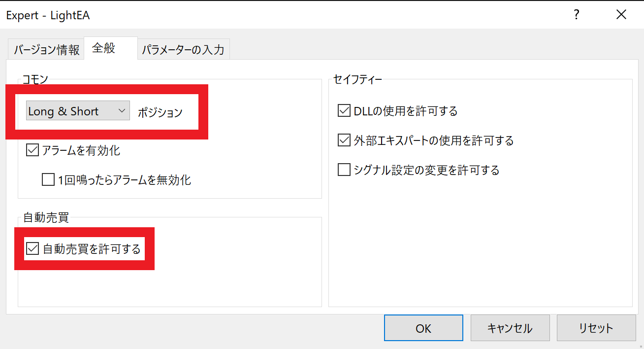Image resolution: width=644 pixels, height=349 pixels.
Task: Click the ポジション label beside the dropdown
Action: click(x=160, y=112)
